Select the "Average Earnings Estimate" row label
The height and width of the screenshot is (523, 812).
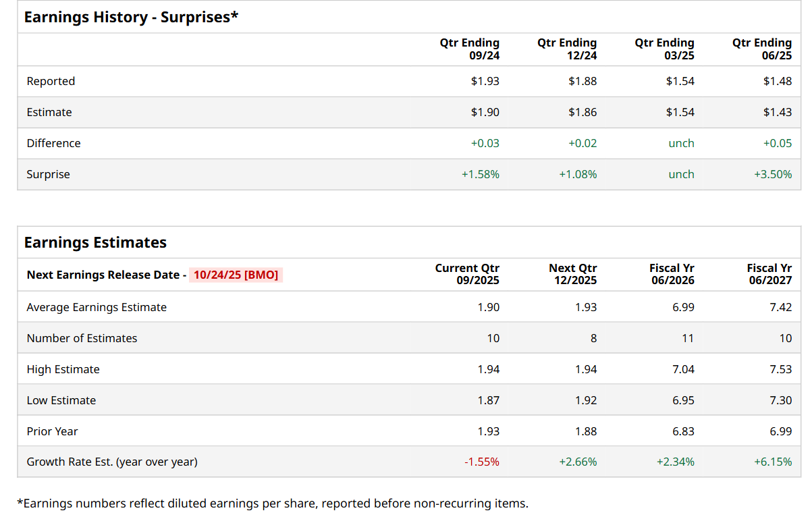[x=97, y=307]
